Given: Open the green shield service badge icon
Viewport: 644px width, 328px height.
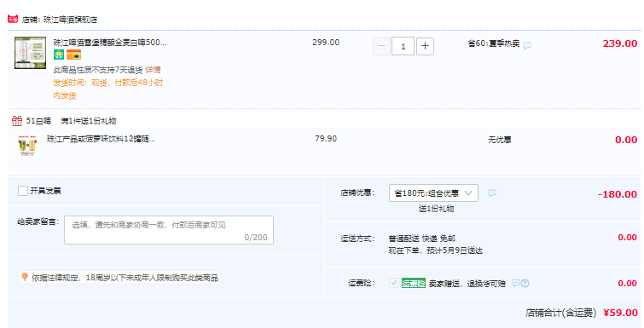Looking at the screenshot, I should [59, 55].
